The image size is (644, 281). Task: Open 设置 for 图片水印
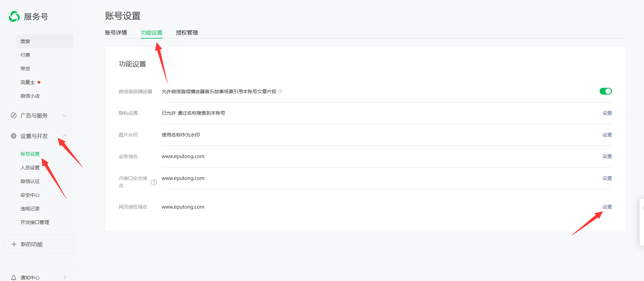[x=607, y=135]
